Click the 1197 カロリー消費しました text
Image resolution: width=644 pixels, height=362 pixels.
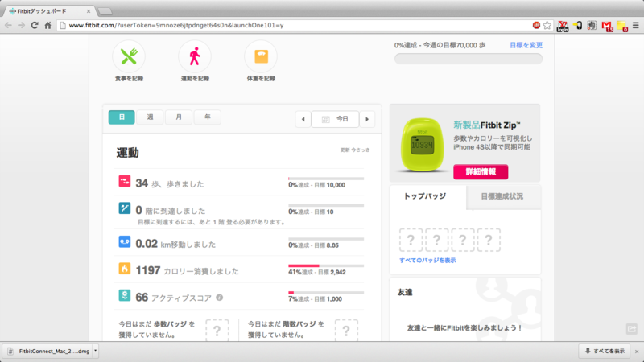click(x=187, y=270)
